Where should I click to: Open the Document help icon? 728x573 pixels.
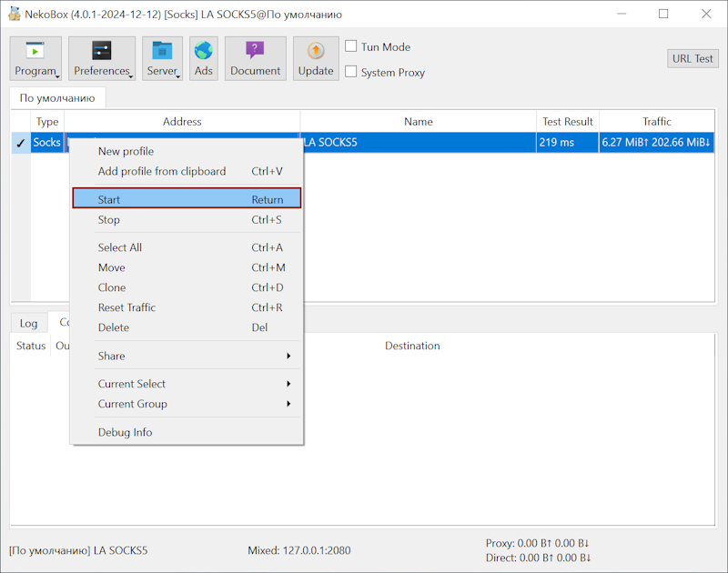click(255, 52)
